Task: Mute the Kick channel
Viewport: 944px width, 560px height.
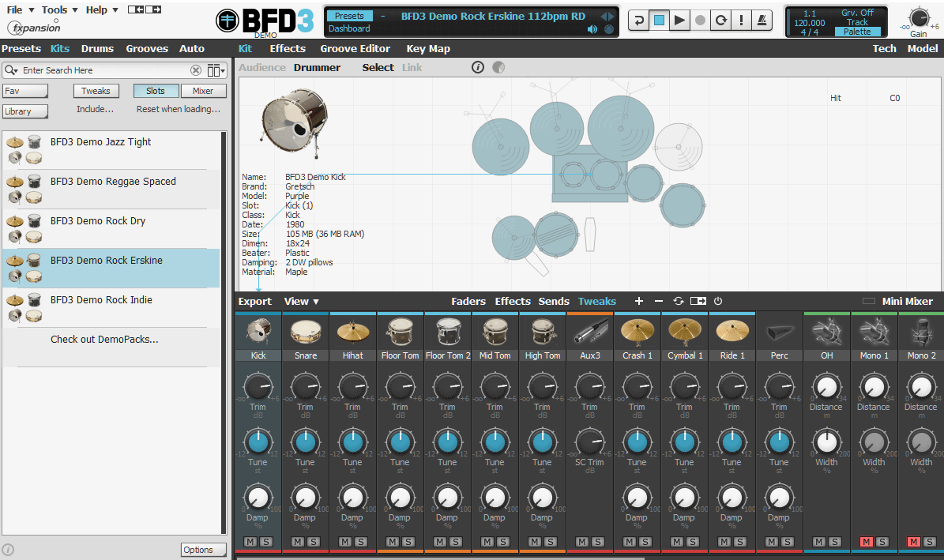Action: (x=250, y=542)
